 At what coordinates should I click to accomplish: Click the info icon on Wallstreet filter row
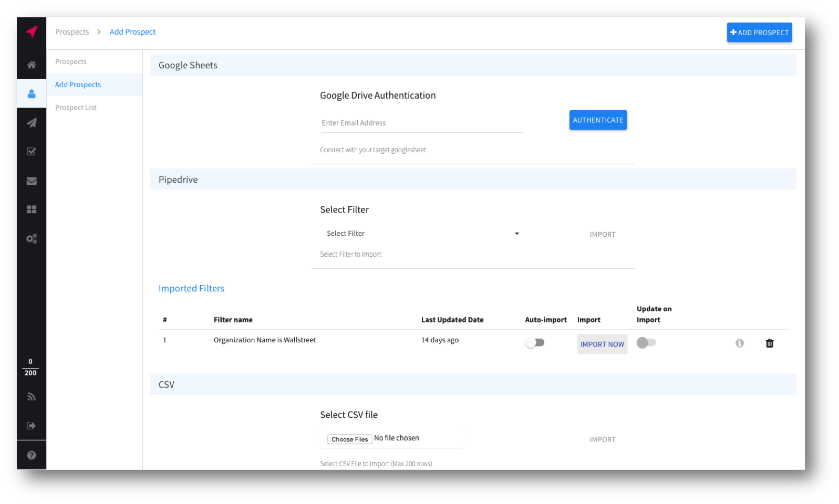click(x=740, y=343)
